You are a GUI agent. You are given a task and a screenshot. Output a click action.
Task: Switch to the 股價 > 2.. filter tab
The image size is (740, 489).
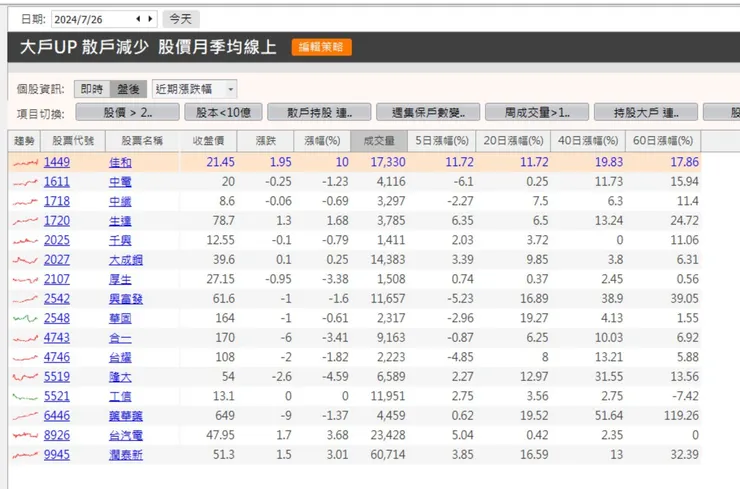pos(127,112)
